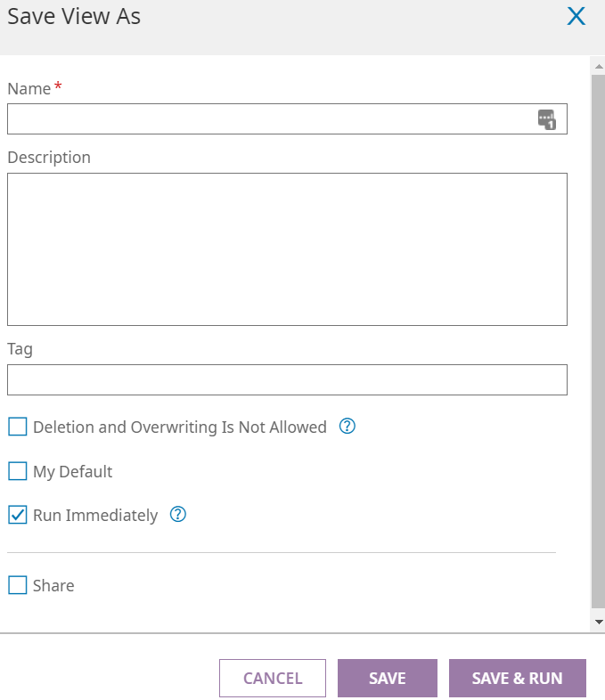Check the My Default checkbox
Viewport: 605px width, 700px height.
click(18, 471)
